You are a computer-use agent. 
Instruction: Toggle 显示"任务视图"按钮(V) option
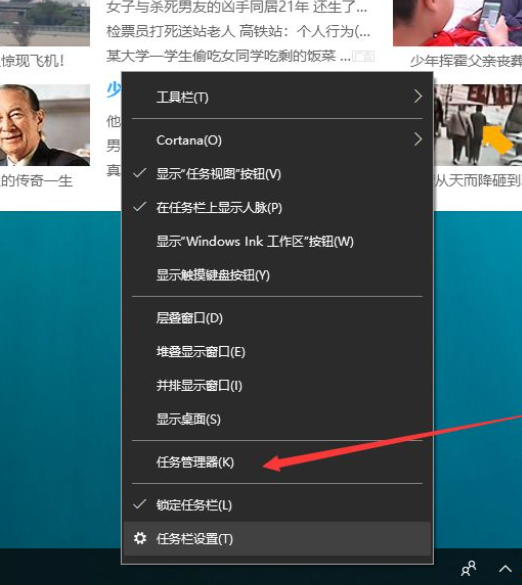(277, 173)
